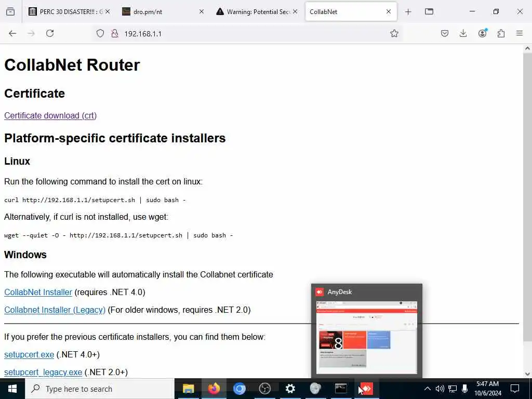
Task: Open a new tab with the plus button
Action: (408, 12)
